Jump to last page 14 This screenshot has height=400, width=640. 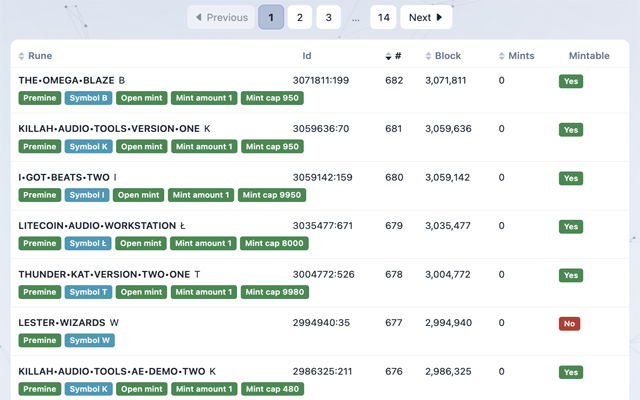point(383,17)
